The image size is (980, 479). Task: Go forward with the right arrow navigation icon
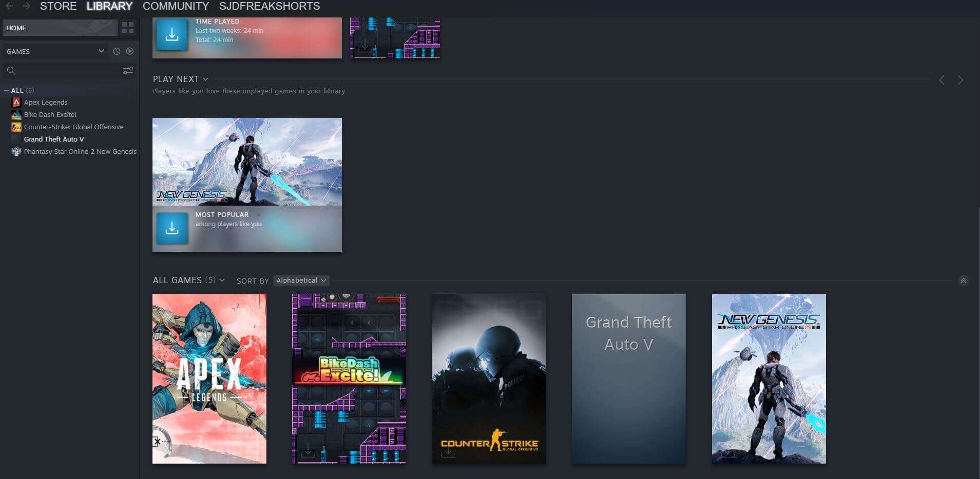(x=27, y=6)
